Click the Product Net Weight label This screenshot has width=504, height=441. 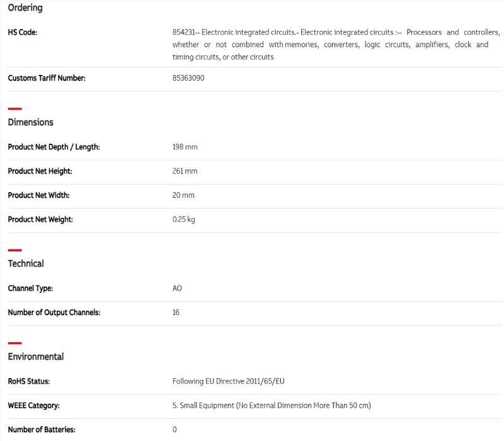click(x=40, y=219)
